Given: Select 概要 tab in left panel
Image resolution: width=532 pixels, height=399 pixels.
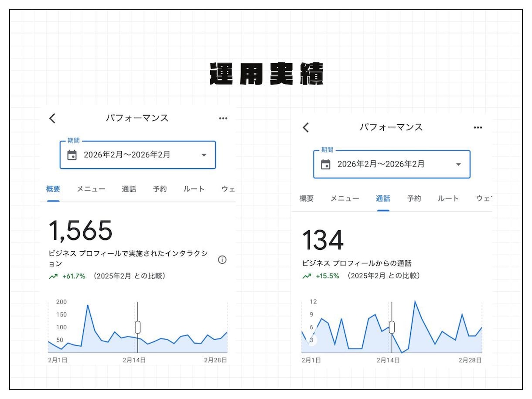Looking at the screenshot, I should click(x=53, y=189).
